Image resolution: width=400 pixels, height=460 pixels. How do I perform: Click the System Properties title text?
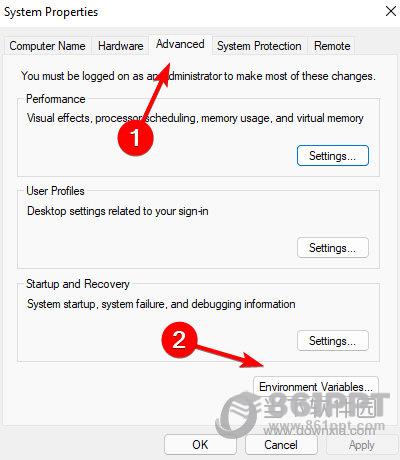51,12
